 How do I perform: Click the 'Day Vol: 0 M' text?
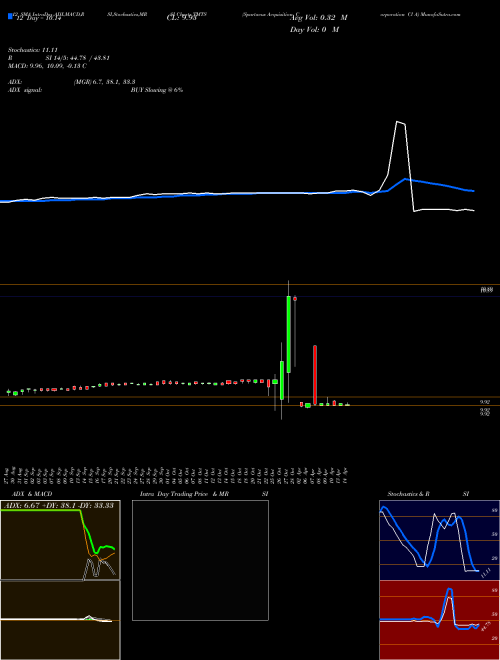tap(314, 30)
